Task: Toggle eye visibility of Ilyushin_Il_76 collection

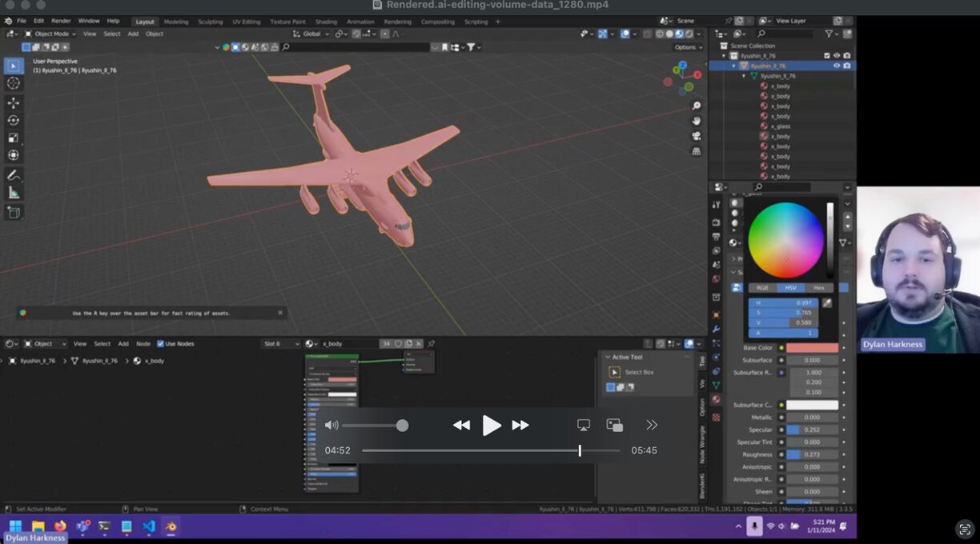Action: pyautogui.click(x=837, y=56)
